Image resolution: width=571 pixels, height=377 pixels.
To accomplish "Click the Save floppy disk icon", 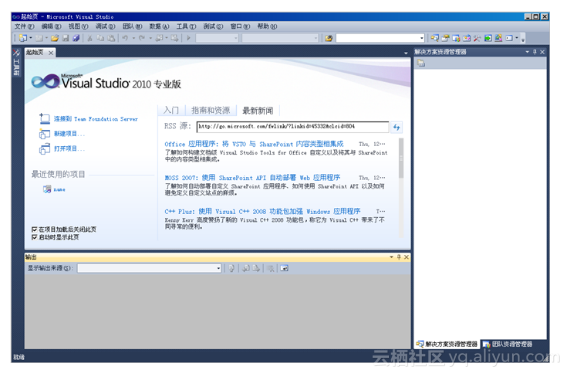I will [66, 38].
